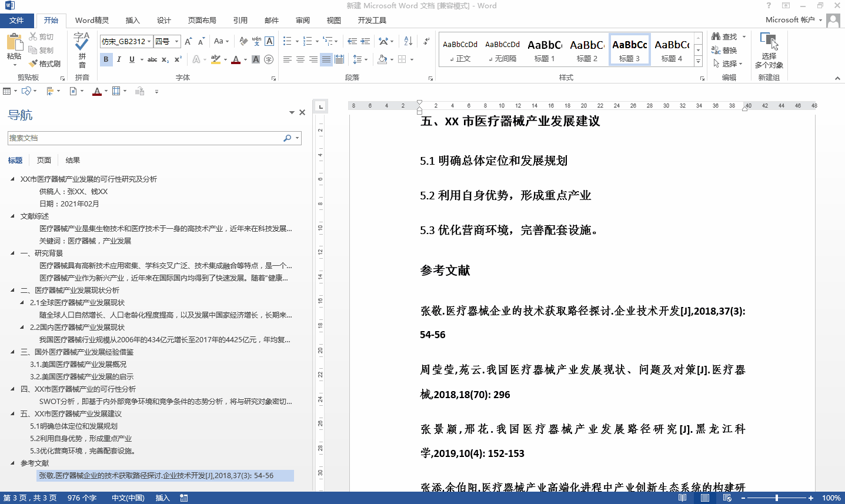Switch to the 插入 ribbon tab
This screenshot has width=845, height=504.
pos(132,19)
